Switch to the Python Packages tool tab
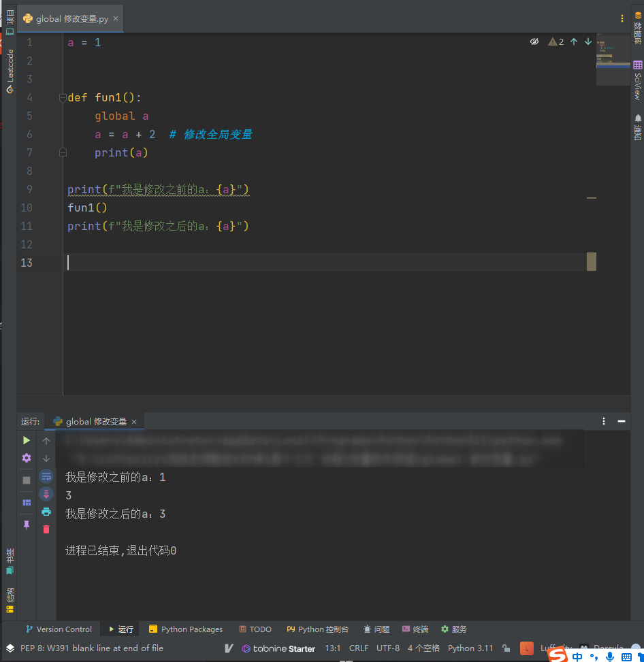 click(186, 629)
